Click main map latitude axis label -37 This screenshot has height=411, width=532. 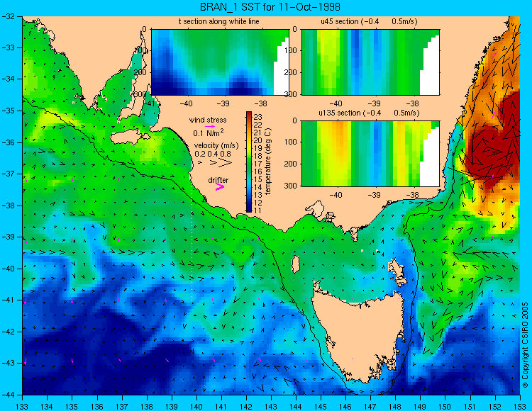9,174
